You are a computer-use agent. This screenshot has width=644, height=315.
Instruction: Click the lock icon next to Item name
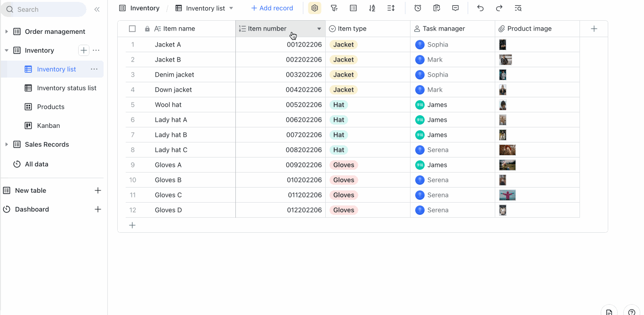(147, 28)
